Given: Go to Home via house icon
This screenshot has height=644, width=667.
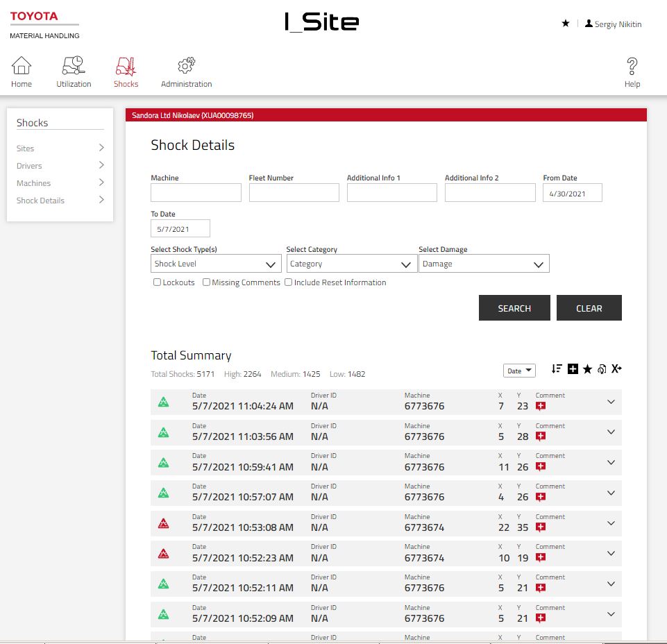Looking at the screenshot, I should click(x=22, y=65).
